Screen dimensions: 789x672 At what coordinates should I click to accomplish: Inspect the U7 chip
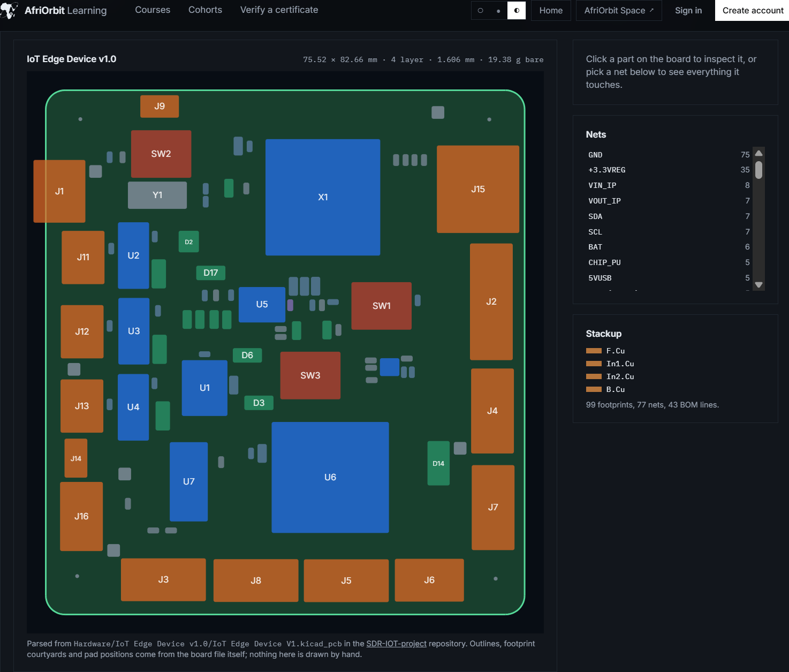[188, 481]
